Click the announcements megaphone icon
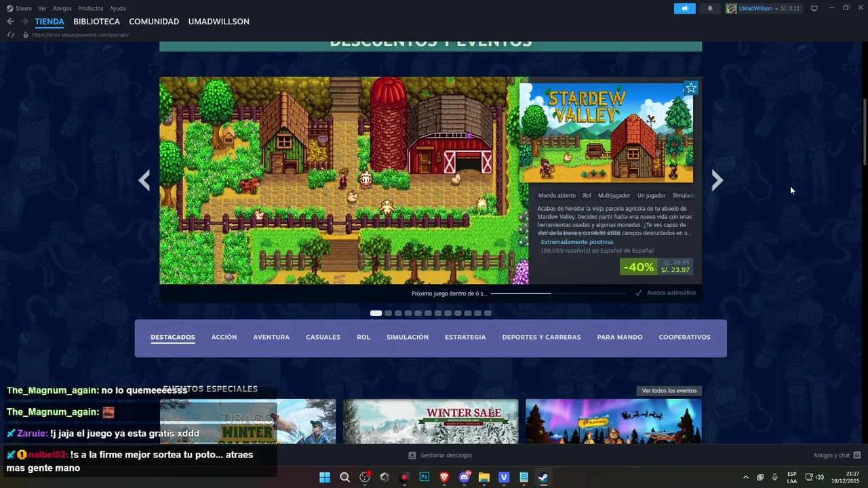The image size is (868, 488). (684, 8)
